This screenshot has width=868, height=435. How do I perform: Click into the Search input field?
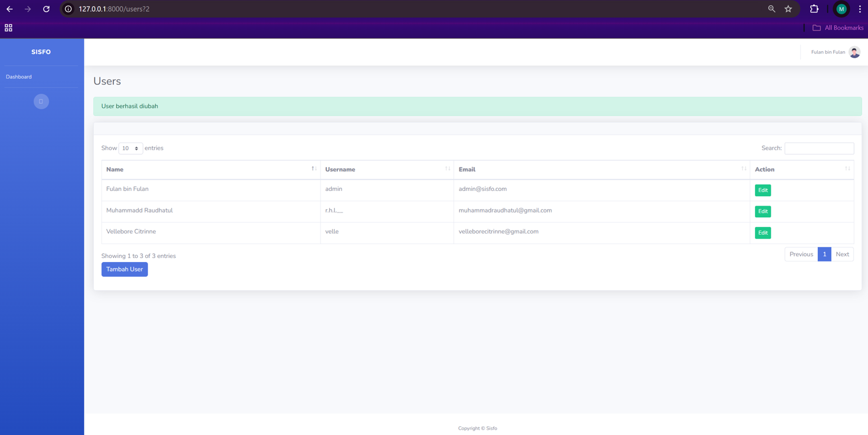coord(818,148)
